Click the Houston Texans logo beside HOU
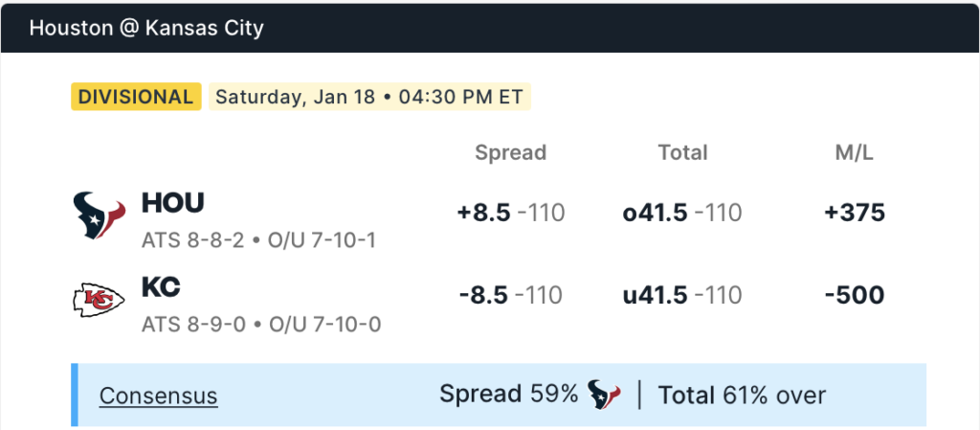The height and width of the screenshot is (430, 980). click(100, 215)
